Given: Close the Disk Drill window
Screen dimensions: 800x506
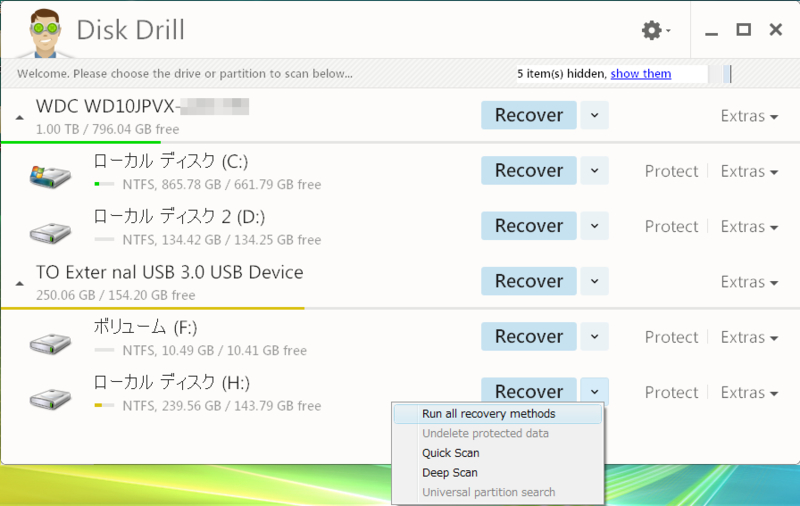Looking at the screenshot, I should (776, 30).
